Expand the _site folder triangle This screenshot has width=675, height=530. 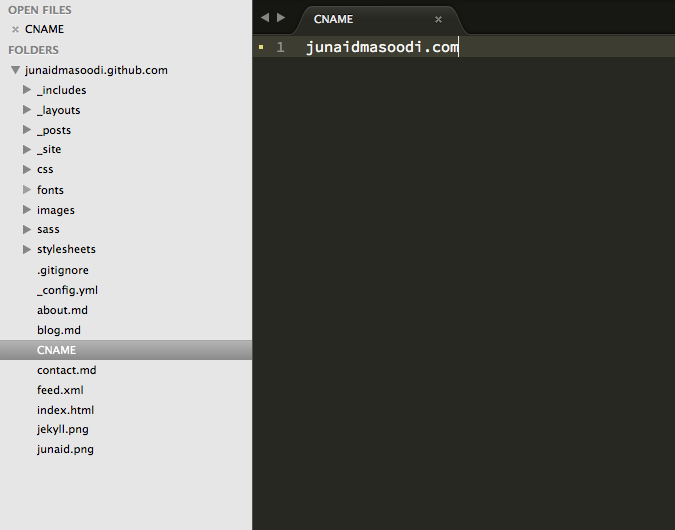[27, 149]
